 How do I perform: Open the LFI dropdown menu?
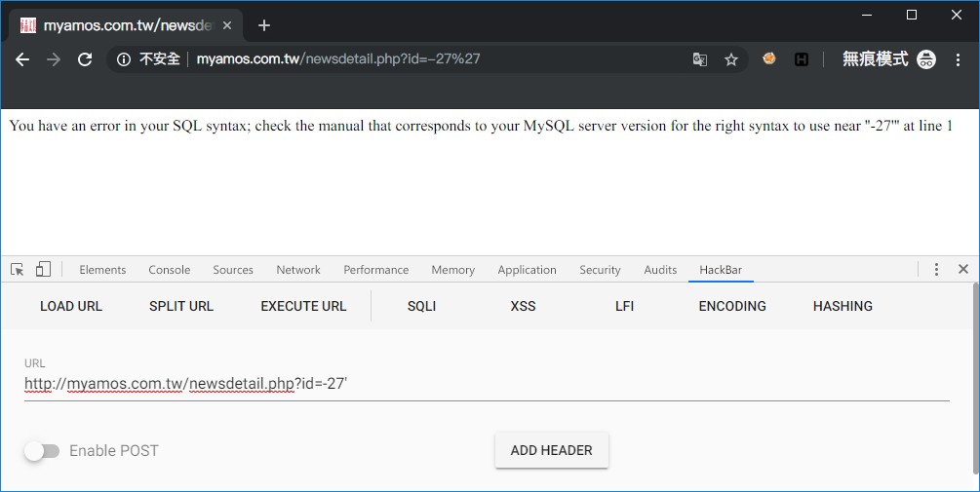(624, 306)
